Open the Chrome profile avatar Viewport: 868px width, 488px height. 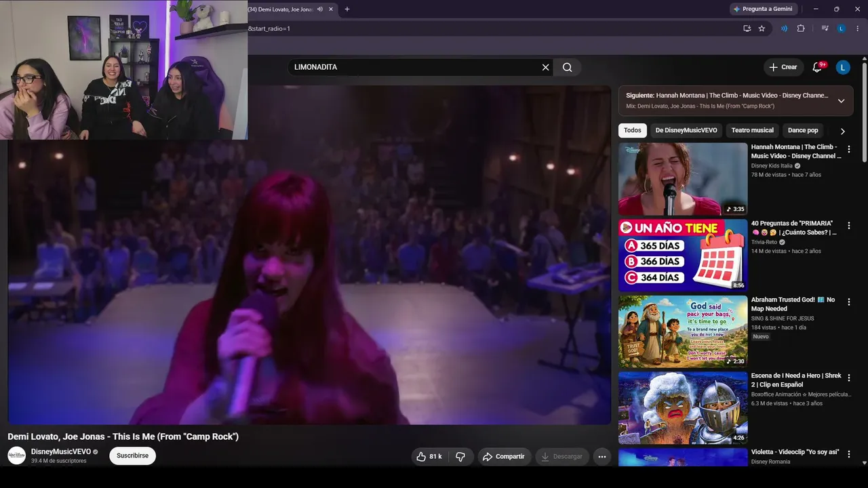pyautogui.click(x=841, y=28)
